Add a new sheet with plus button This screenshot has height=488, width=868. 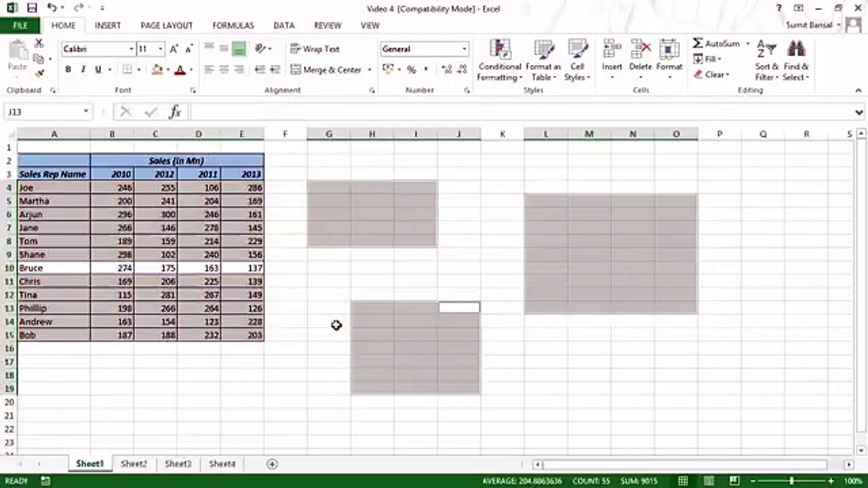click(x=272, y=464)
